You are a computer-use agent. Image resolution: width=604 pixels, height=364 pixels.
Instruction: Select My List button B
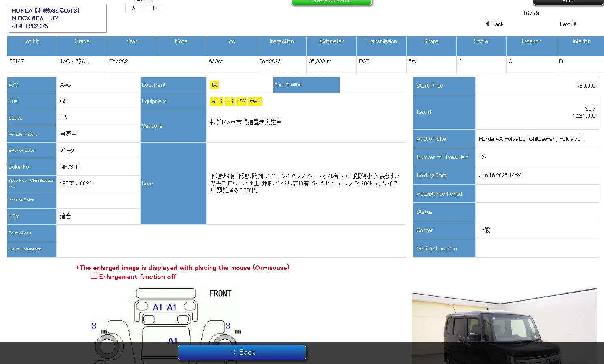(x=155, y=9)
